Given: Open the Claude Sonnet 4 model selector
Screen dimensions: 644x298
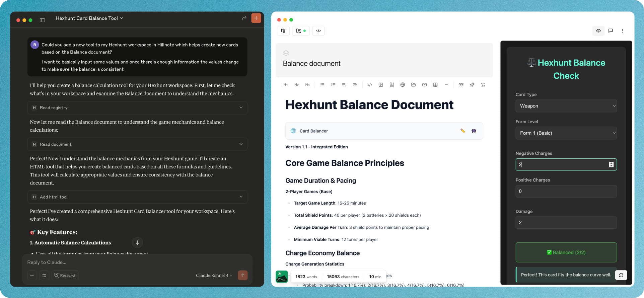Looking at the screenshot, I should pyautogui.click(x=214, y=275).
